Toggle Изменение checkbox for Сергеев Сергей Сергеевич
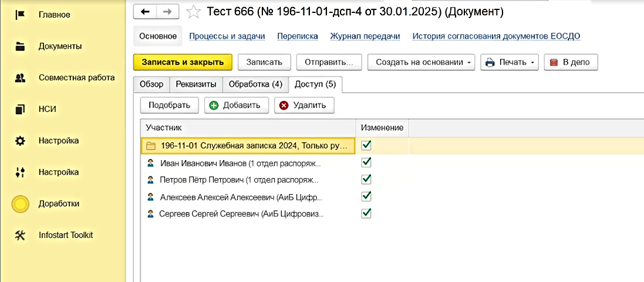The height and width of the screenshot is (282, 644). click(367, 213)
